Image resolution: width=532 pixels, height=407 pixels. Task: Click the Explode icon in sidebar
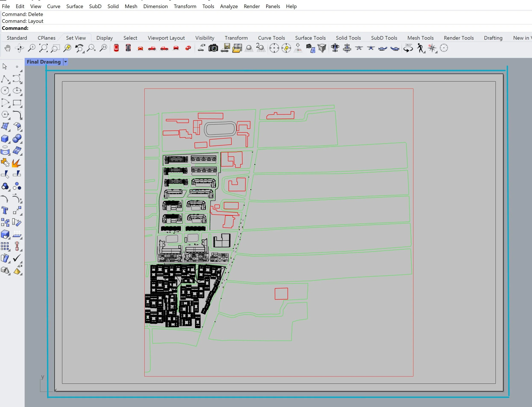pos(16,163)
